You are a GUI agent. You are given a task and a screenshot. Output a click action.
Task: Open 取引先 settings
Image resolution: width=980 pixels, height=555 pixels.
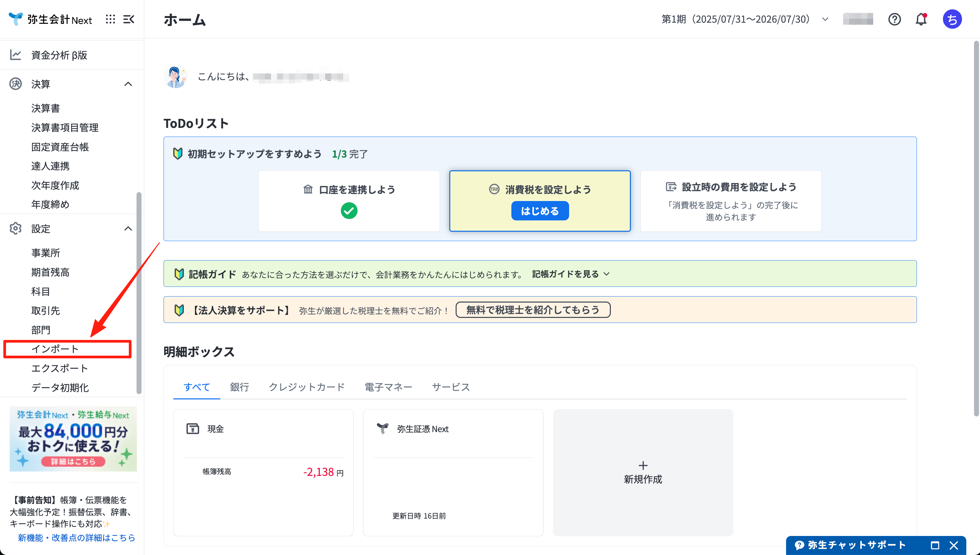pyautogui.click(x=46, y=311)
